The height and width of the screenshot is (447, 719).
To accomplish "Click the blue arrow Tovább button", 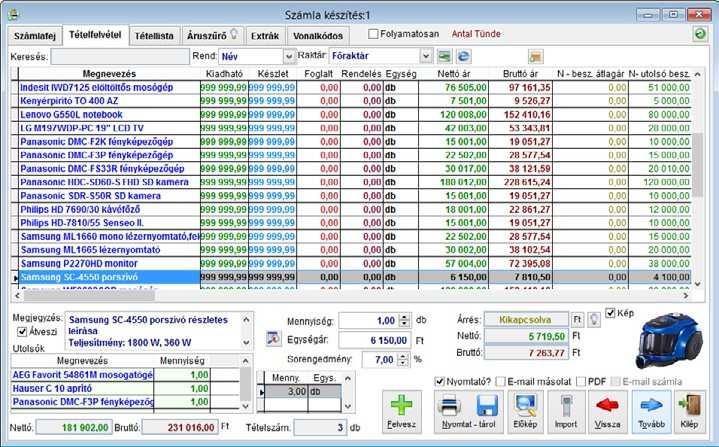I will click(x=651, y=412).
